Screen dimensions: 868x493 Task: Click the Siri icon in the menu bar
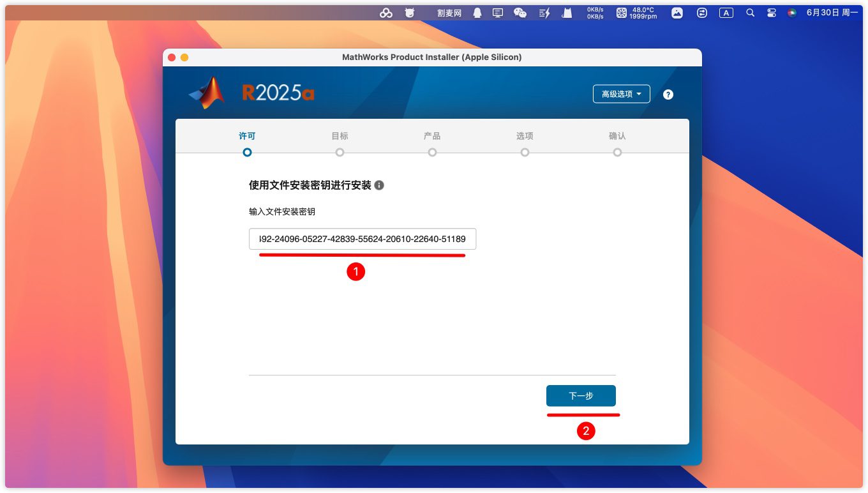pyautogui.click(x=791, y=13)
